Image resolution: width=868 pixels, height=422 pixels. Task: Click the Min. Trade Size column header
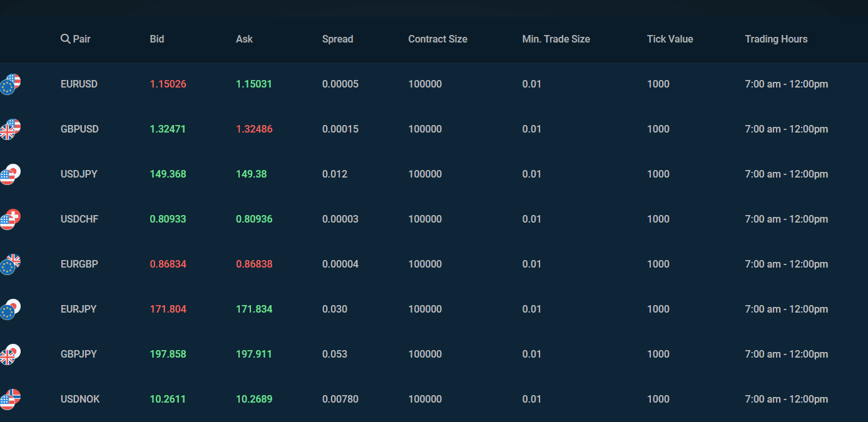pyautogui.click(x=556, y=39)
